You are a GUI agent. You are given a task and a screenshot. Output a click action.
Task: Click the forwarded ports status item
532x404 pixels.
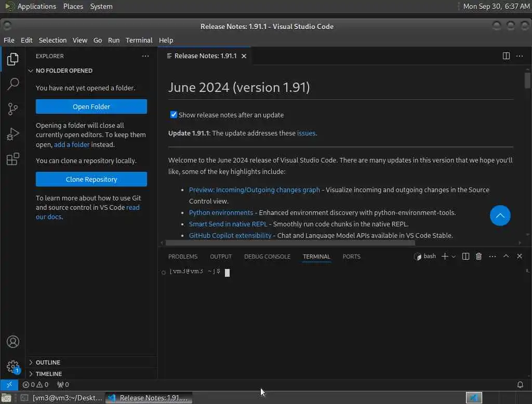tap(63, 385)
